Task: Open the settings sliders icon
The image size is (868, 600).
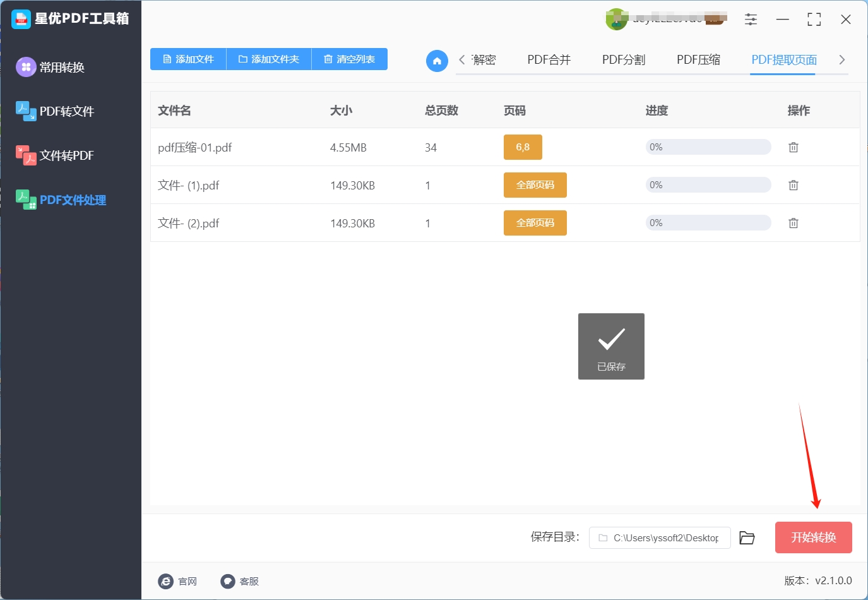Action: coord(751,20)
